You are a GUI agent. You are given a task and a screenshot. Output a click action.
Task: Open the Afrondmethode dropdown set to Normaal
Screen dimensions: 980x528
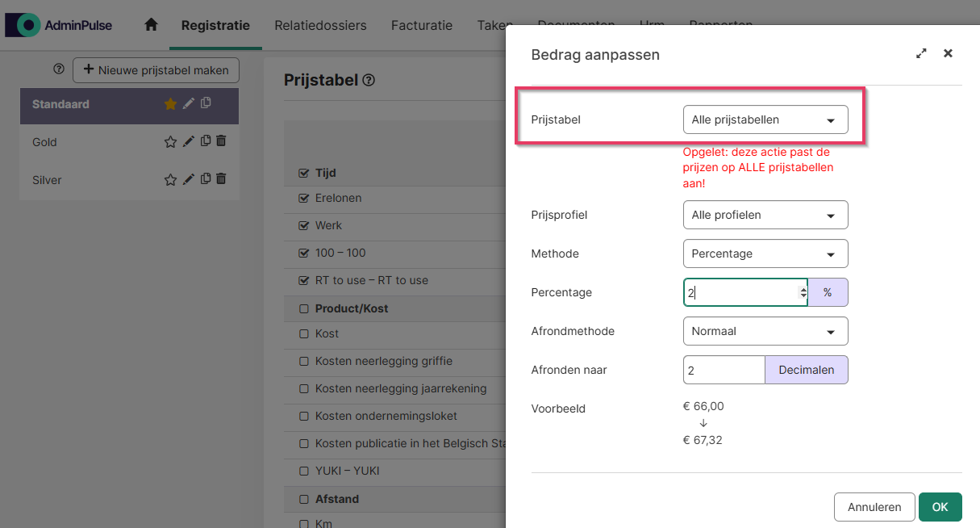coord(765,331)
